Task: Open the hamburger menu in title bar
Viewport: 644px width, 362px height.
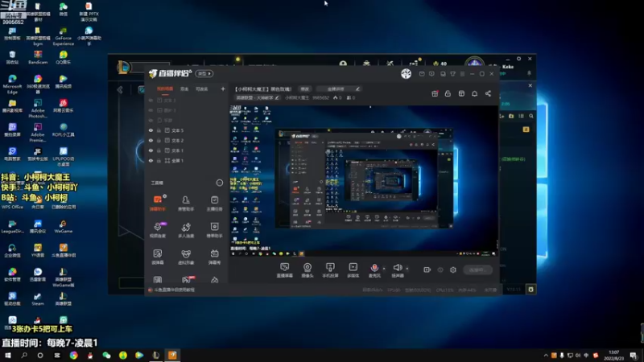Action: [462, 74]
